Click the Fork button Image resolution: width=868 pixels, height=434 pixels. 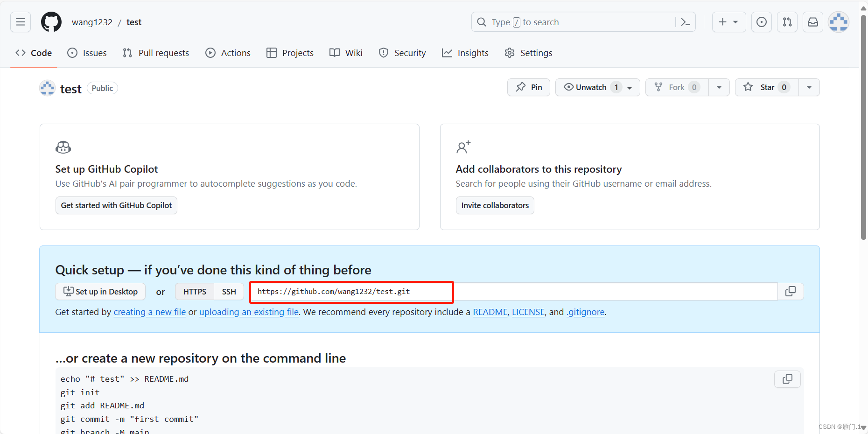pos(677,87)
